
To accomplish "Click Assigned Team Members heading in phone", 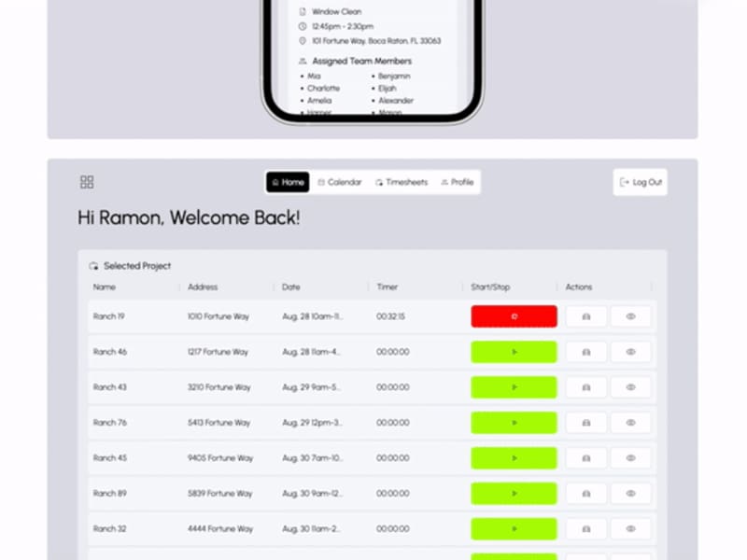I will pos(362,61).
